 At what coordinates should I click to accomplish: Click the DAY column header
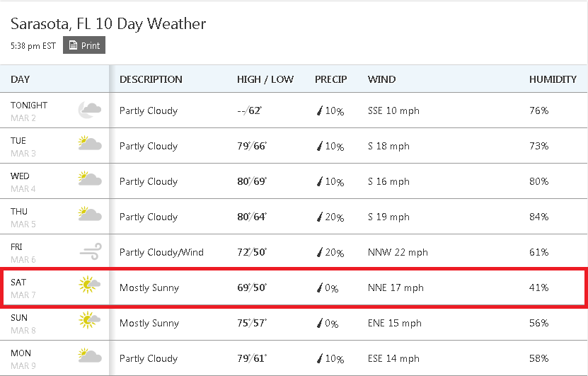tap(21, 79)
